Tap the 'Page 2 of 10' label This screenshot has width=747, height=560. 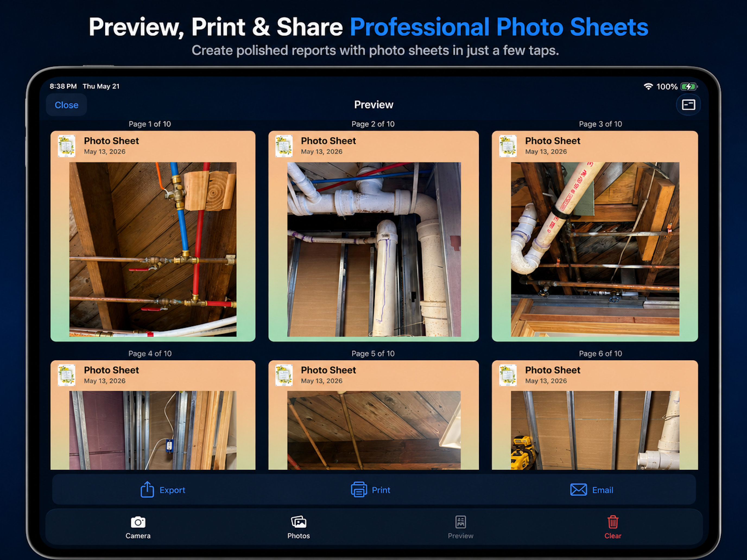click(373, 124)
